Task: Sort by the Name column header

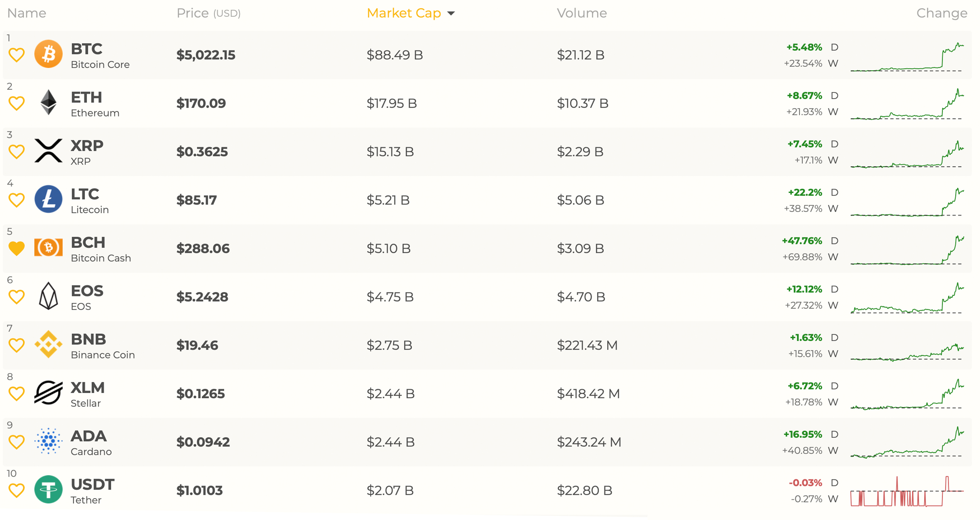Action: coord(27,13)
